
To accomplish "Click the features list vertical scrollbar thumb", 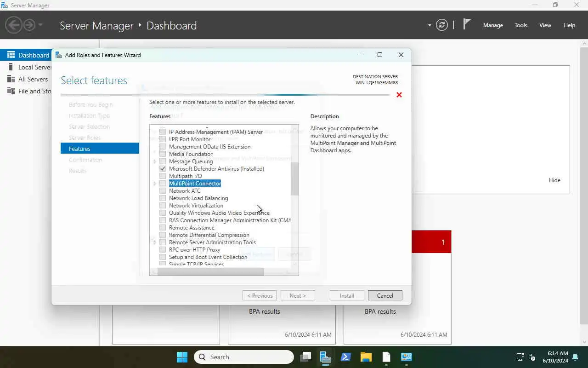I will pyautogui.click(x=295, y=178).
